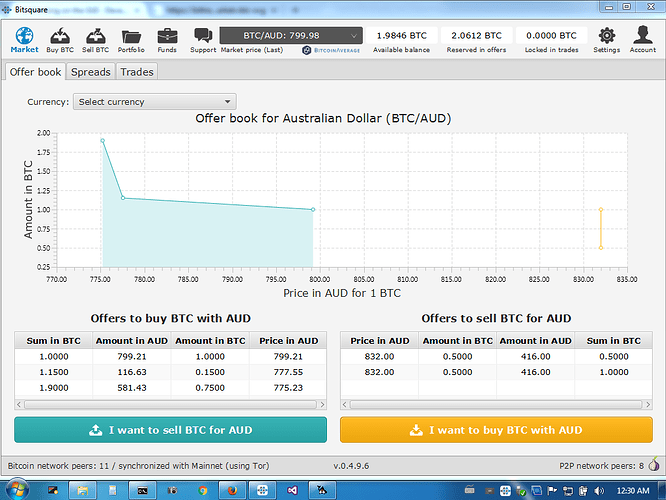
Task: Click the top orange sell chart point
Action: [x=601, y=209]
